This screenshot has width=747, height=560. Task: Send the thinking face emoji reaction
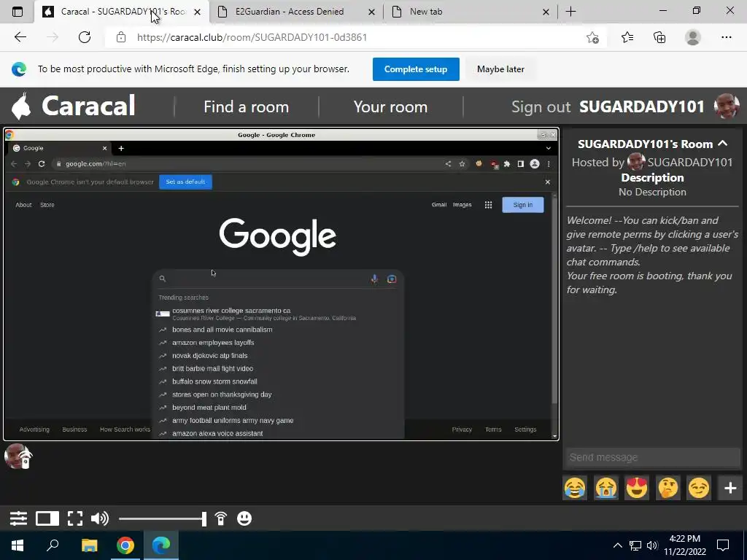click(x=668, y=488)
